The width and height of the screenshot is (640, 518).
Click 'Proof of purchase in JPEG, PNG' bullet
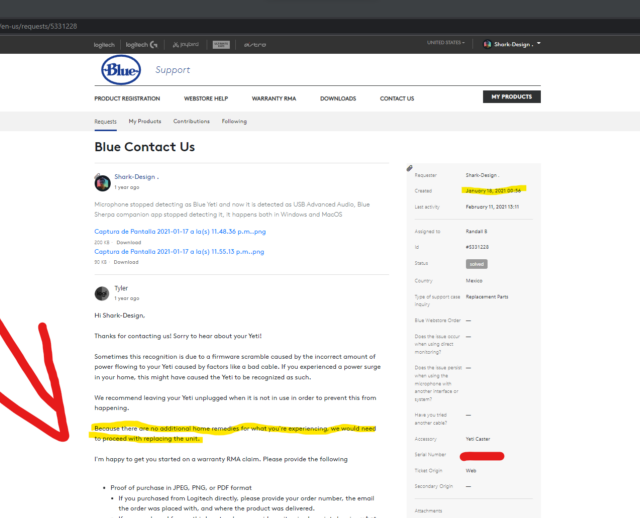pyautogui.click(x=181, y=488)
